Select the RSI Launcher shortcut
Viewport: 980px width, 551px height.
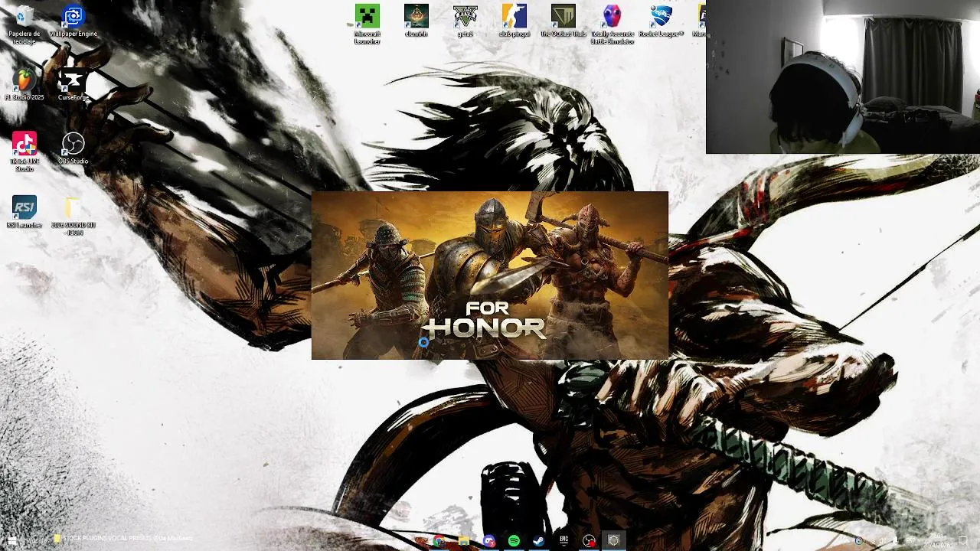(24, 212)
